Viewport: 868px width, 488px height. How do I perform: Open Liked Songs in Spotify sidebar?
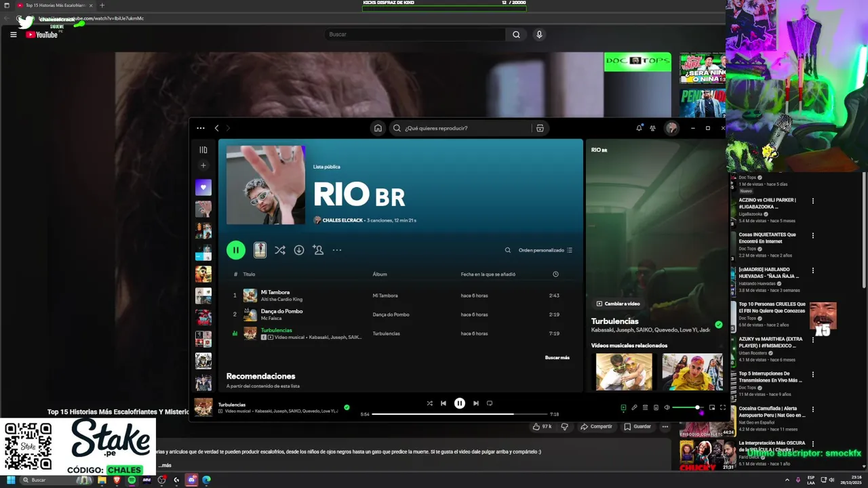(203, 187)
